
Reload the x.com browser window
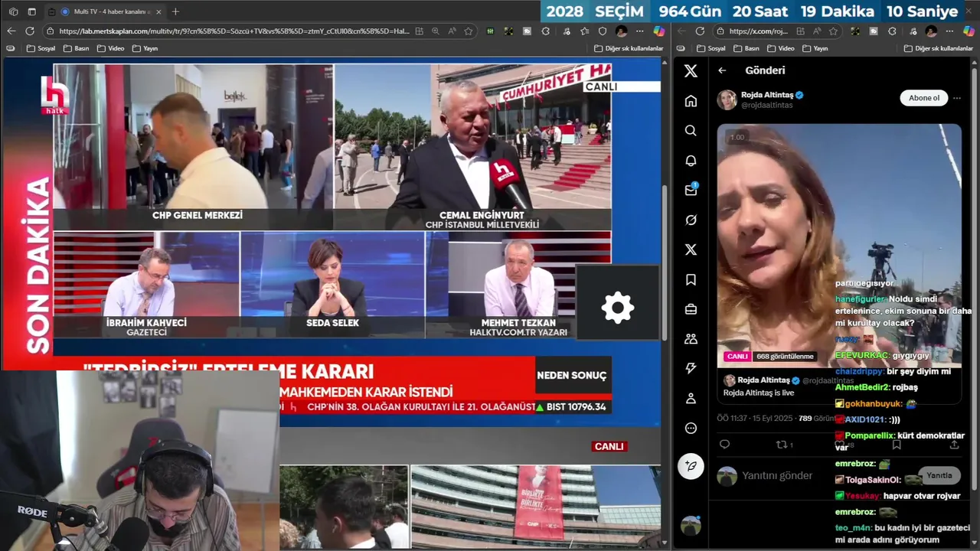[x=700, y=31]
